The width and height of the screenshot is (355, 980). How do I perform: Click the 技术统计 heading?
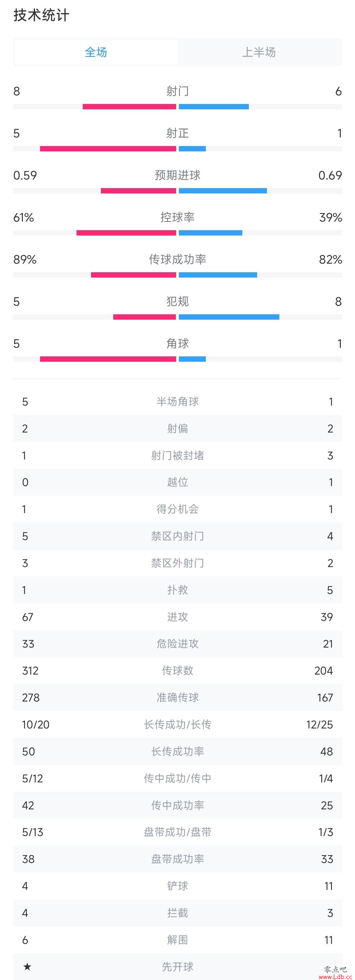tap(42, 16)
